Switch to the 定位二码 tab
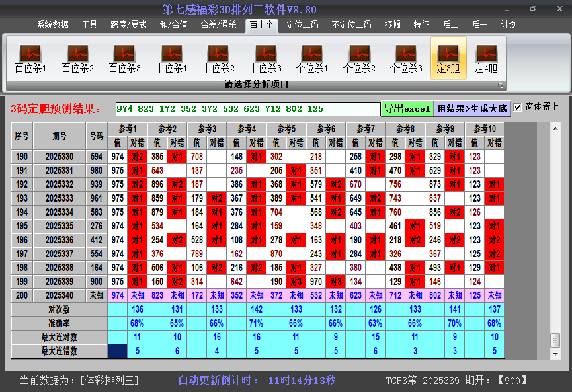The height and width of the screenshot is (392, 572). pyautogui.click(x=302, y=25)
